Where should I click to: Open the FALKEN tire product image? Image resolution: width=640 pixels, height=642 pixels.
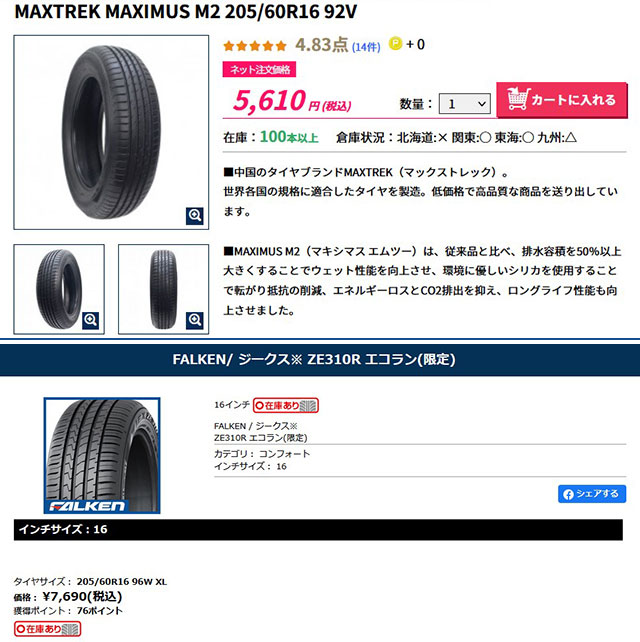click(102, 455)
